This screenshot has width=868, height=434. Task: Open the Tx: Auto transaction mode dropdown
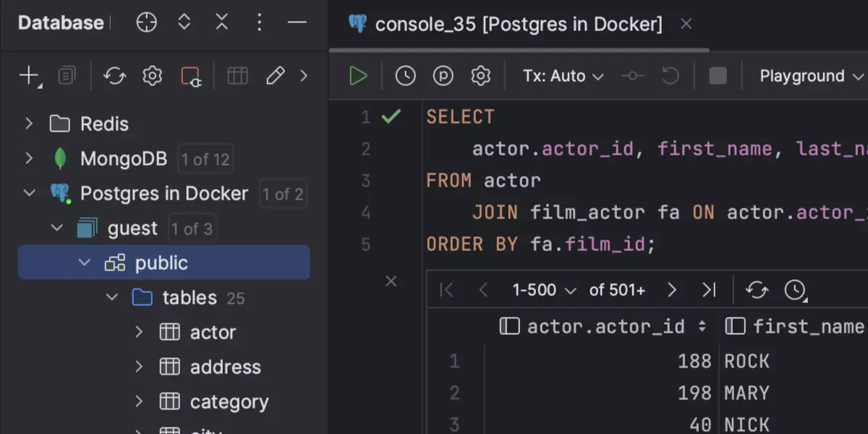pyautogui.click(x=563, y=76)
